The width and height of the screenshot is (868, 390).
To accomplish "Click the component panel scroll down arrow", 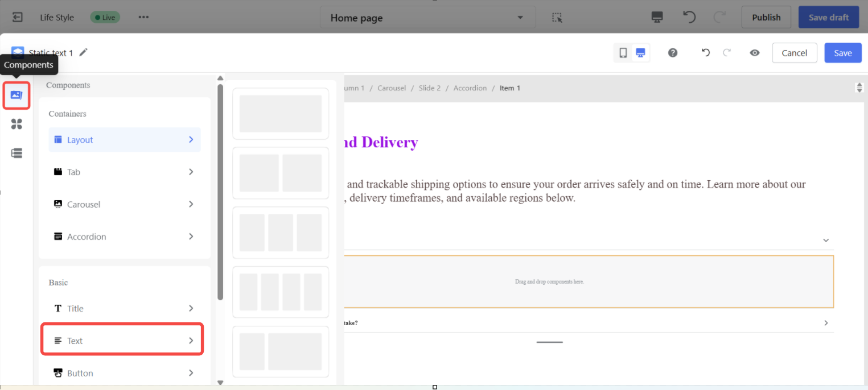I will point(220,383).
